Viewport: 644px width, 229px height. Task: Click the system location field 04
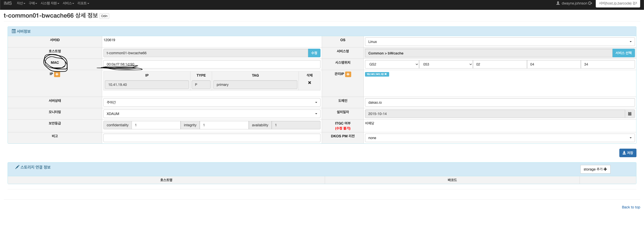(554, 64)
